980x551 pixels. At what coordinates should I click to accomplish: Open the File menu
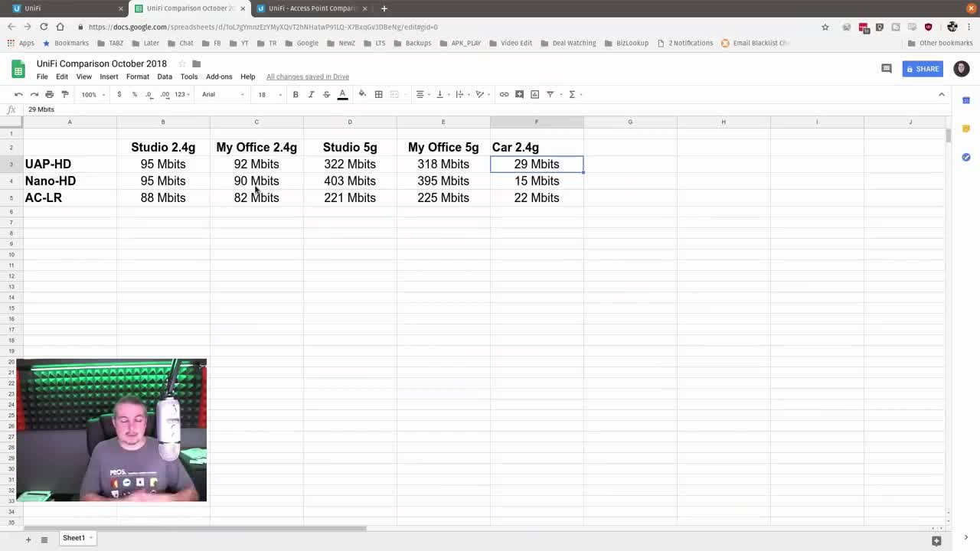click(x=42, y=77)
